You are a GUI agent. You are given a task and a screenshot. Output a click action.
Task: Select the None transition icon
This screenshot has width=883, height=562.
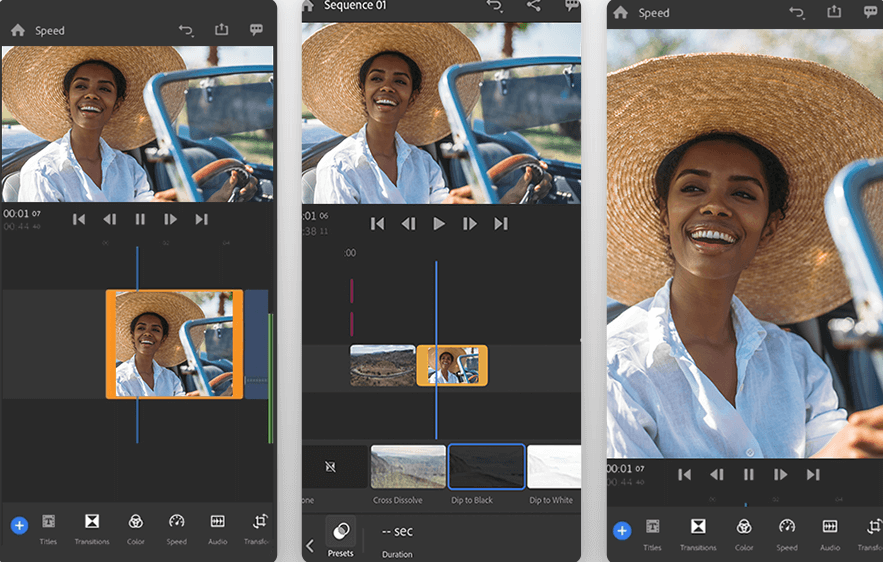pos(331,466)
